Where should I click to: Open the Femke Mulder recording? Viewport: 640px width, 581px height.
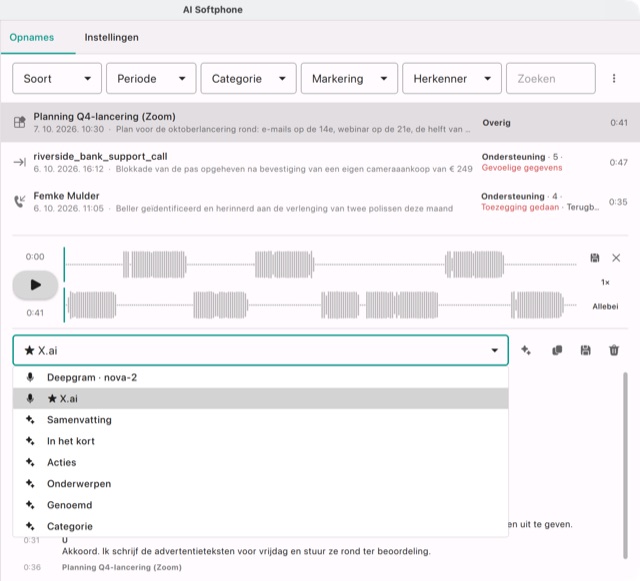pos(320,202)
